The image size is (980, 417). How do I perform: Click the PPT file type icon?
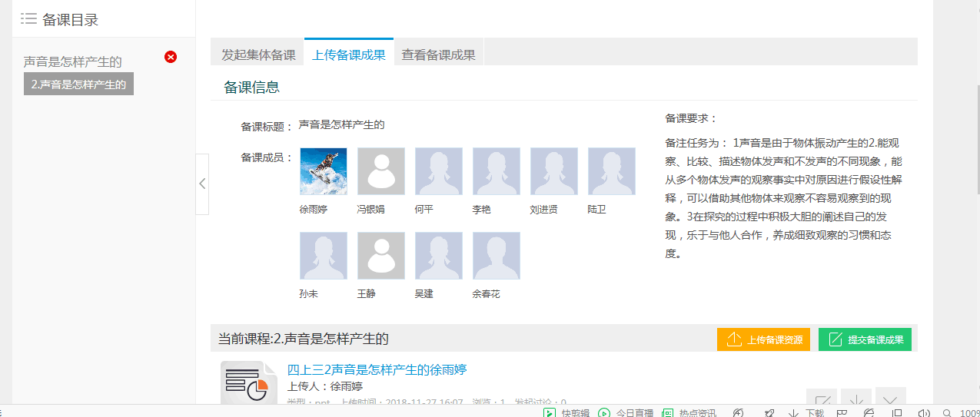(x=247, y=382)
